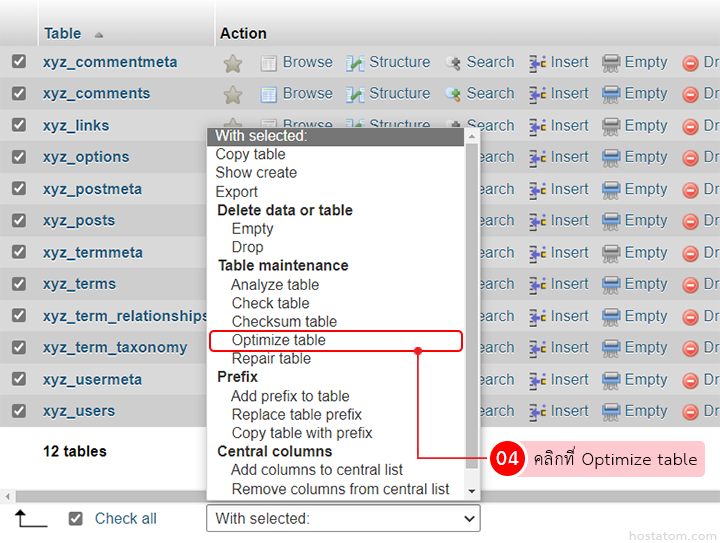Click the horizontal scrollbar left arrow

pyautogui.click(x=8, y=497)
